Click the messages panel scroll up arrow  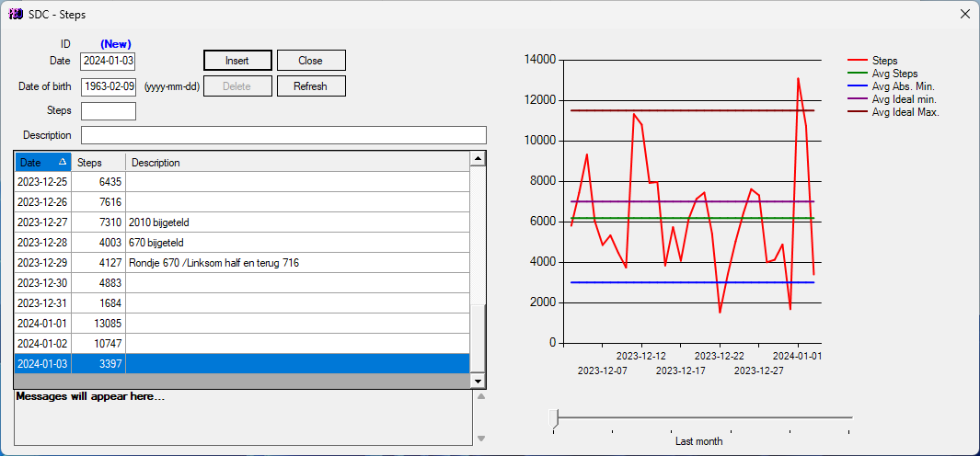(x=479, y=397)
